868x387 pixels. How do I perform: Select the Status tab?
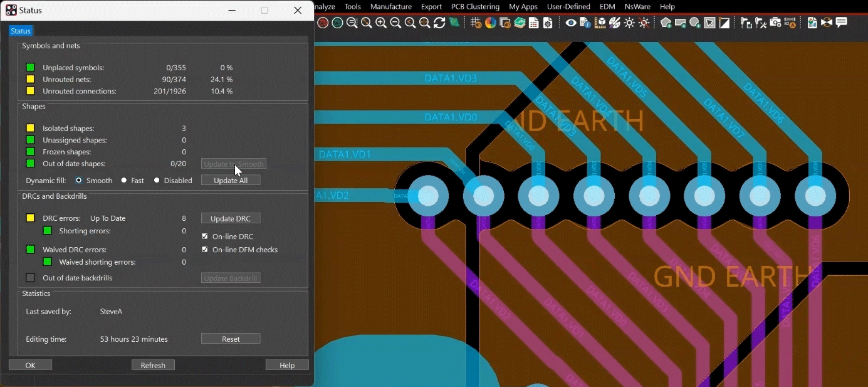[x=21, y=31]
